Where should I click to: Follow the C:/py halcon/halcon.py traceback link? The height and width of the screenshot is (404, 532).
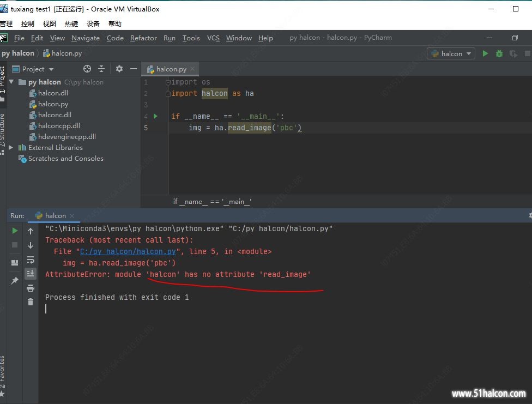tap(128, 251)
